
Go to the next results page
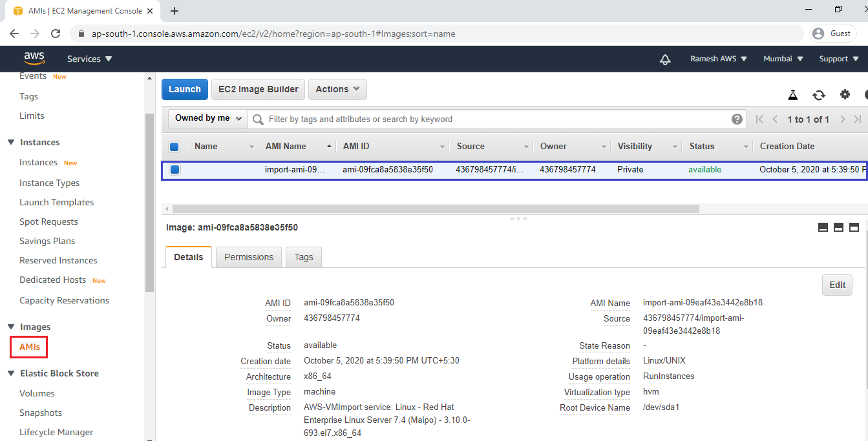[842, 119]
